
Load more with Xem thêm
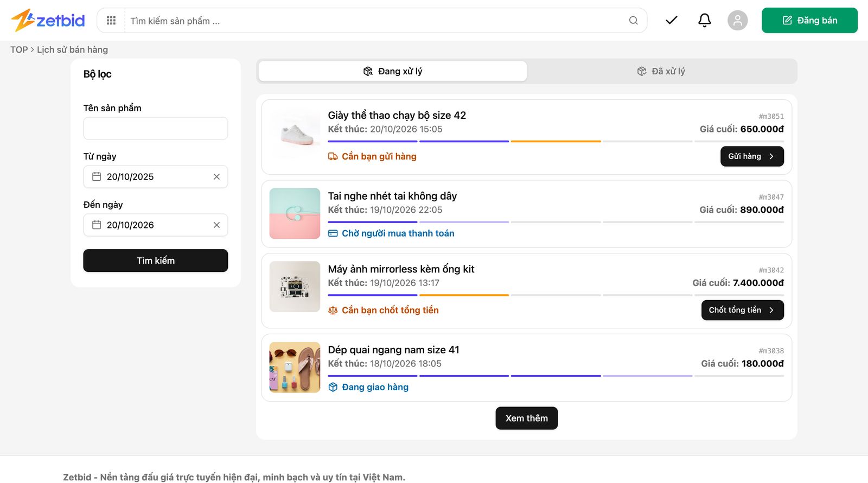527,418
